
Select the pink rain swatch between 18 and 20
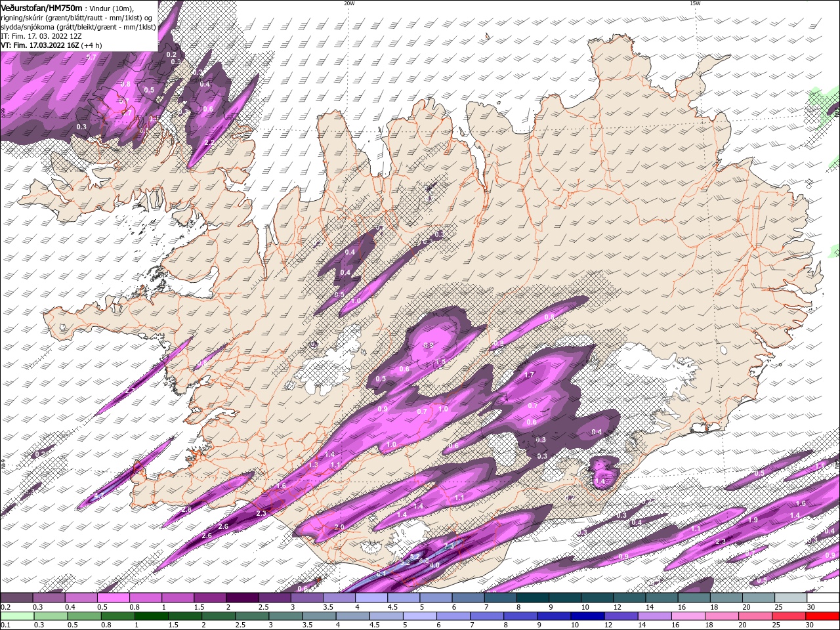tap(721, 616)
